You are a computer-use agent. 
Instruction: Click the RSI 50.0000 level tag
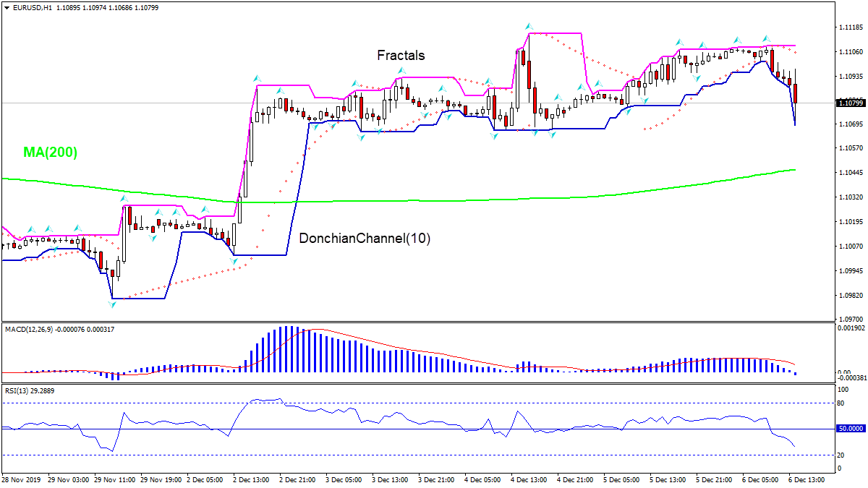click(x=851, y=428)
